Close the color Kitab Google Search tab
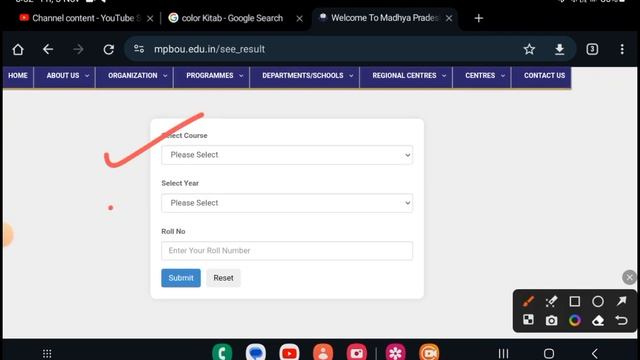This screenshot has height=360, width=640. 300,19
